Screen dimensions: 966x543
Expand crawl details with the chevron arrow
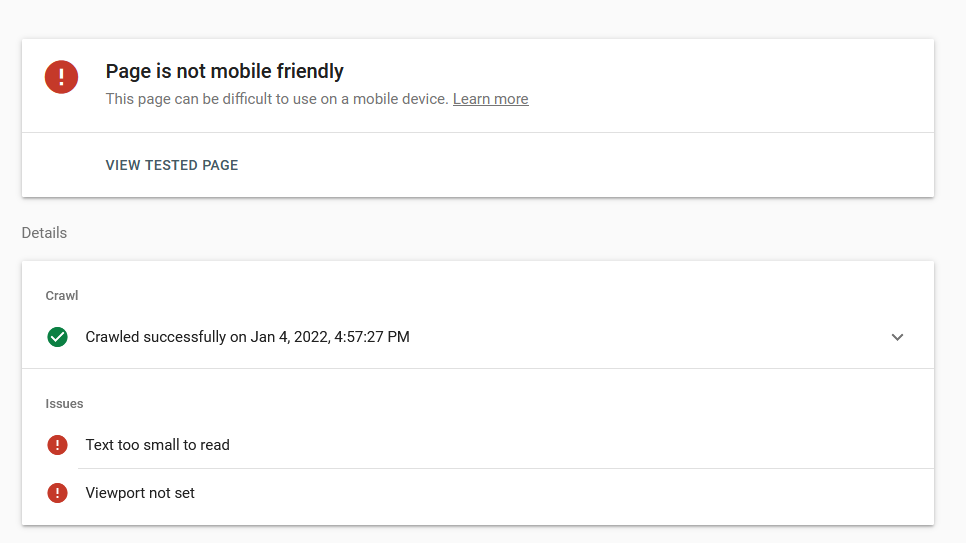(x=897, y=337)
